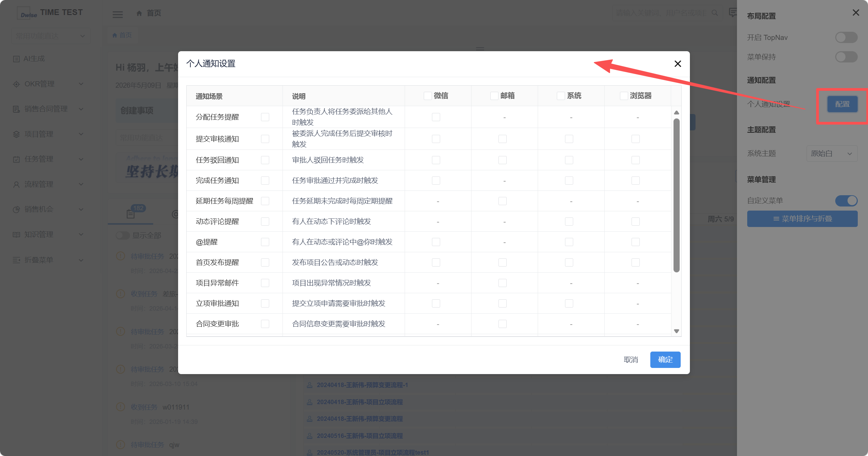
Task: Click the search magnifier icon in top bar
Action: coord(714,13)
